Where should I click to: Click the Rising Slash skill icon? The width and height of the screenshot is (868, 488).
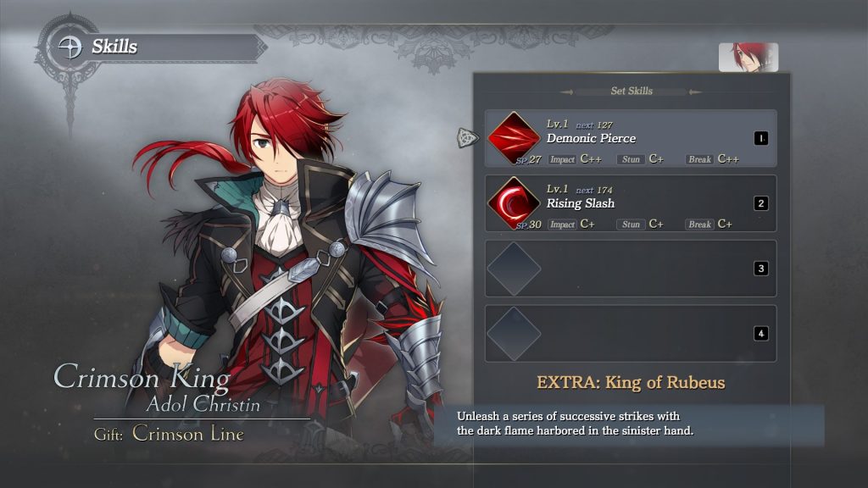(x=514, y=203)
